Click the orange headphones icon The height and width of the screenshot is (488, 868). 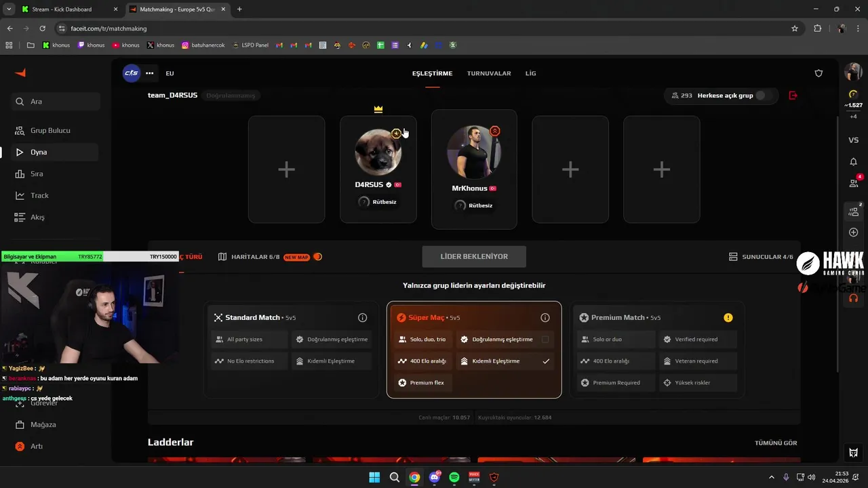854,298
